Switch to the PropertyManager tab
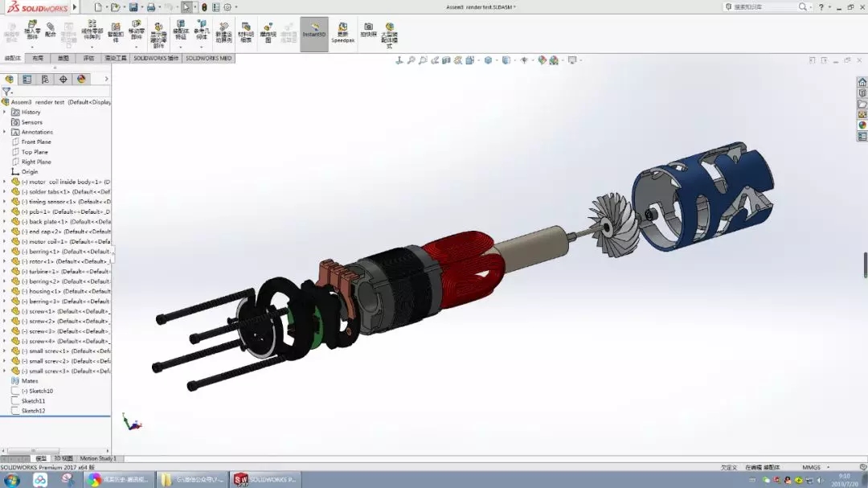Screen dimensions: 868x488 coord(27,80)
